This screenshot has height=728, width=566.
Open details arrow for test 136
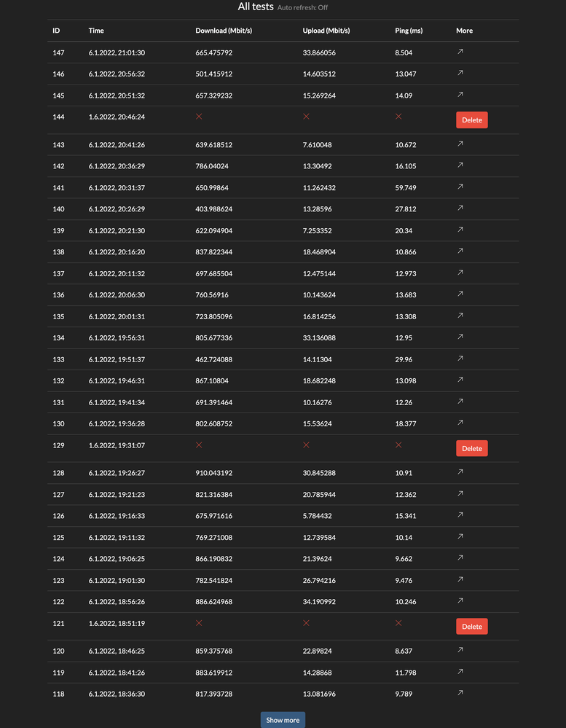coord(460,294)
